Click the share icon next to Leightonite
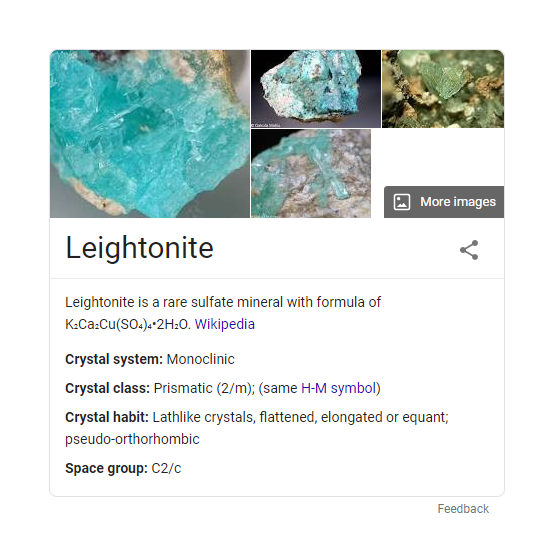Screen dimensions: 547x551 469,250
